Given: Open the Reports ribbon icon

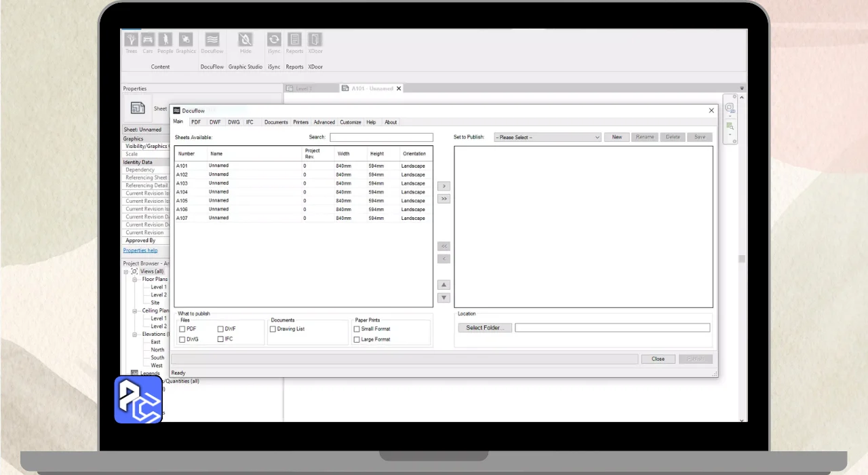Looking at the screenshot, I should [294, 40].
